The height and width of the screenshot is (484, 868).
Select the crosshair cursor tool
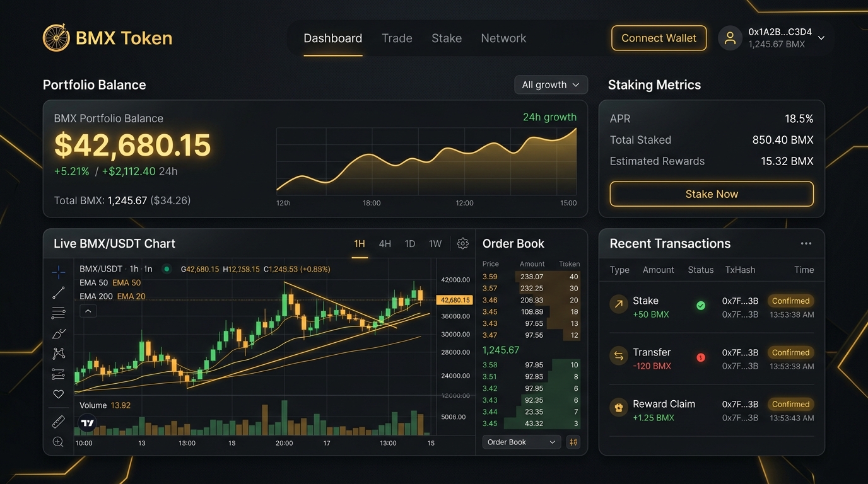(58, 272)
